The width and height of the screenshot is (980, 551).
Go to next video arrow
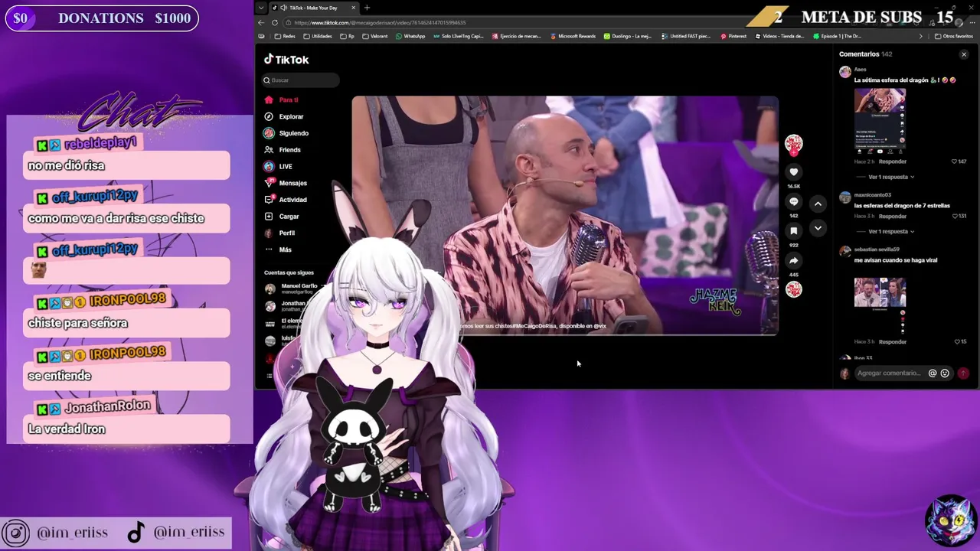(818, 228)
